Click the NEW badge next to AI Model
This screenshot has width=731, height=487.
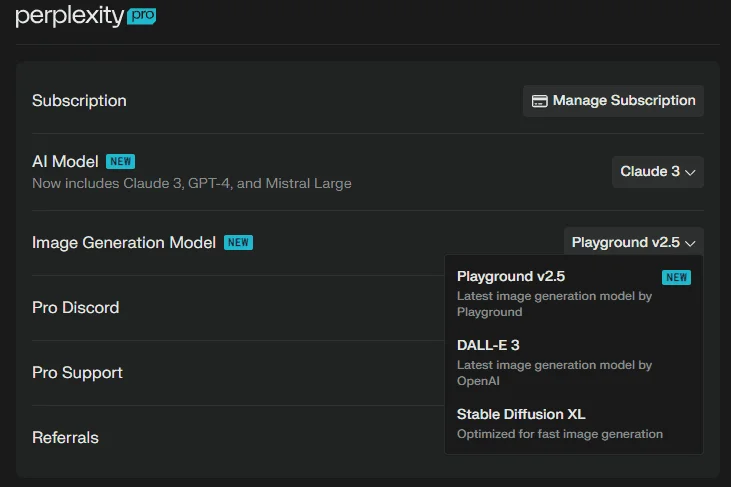pyautogui.click(x=120, y=161)
